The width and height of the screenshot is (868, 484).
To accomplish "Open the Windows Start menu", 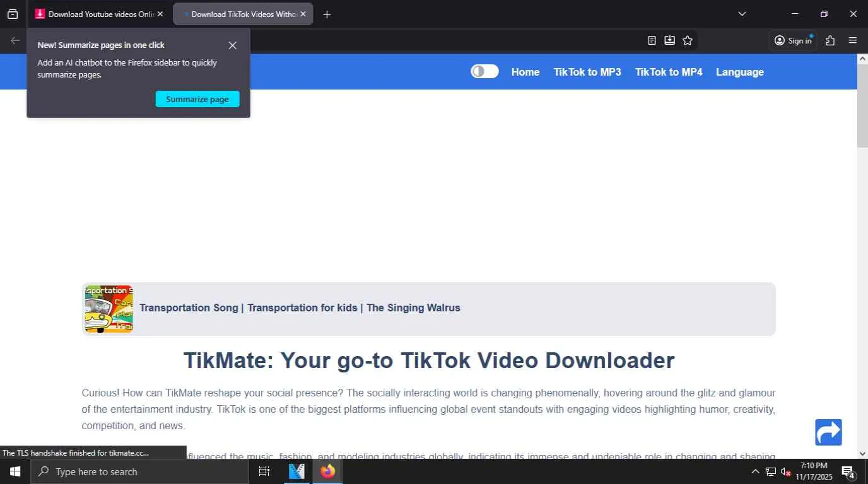I will click(x=15, y=471).
